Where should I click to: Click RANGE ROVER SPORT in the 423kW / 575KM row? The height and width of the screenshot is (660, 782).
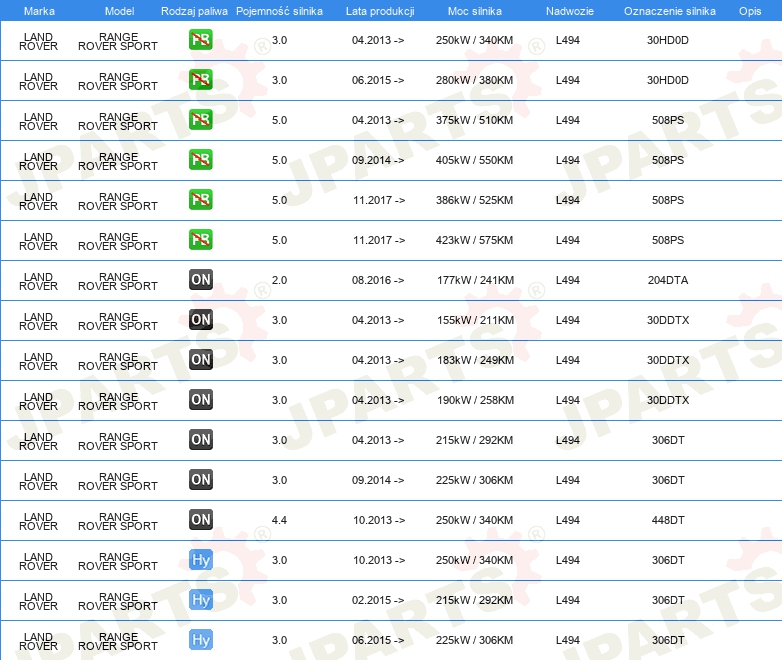click(x=118, y=241)
